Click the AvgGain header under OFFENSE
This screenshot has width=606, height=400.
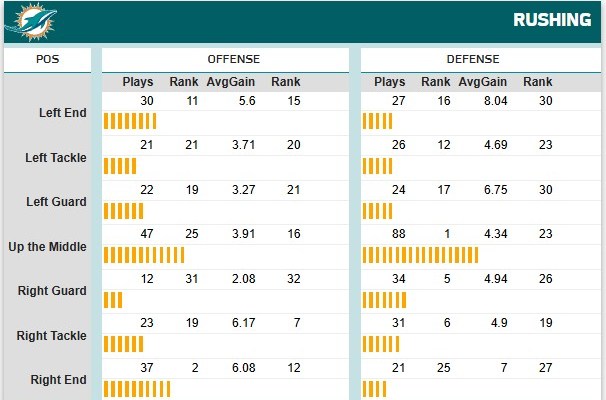coord(228,81)
